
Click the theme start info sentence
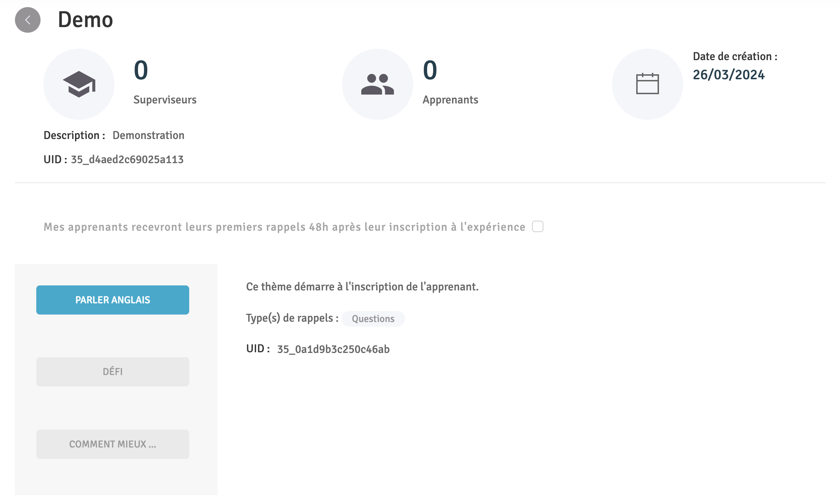coord(362,287)
